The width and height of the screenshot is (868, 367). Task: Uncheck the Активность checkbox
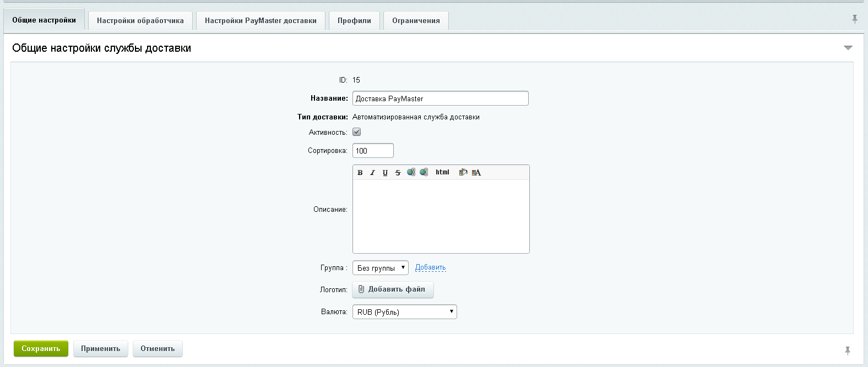[x=357, y=132]
